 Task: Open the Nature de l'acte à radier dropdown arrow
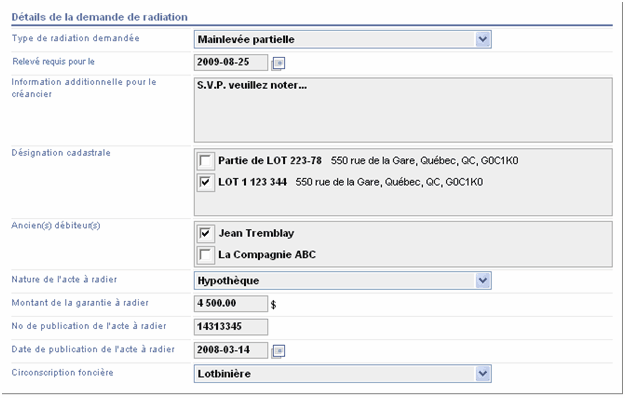click(483, 280)
